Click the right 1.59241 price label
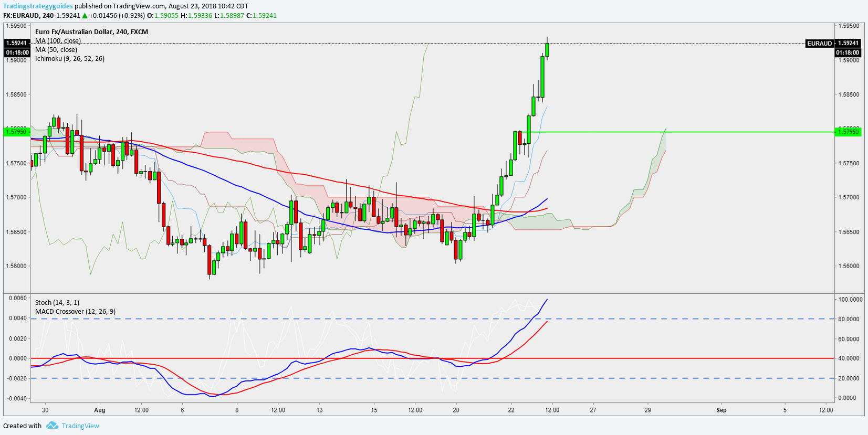 point(848,43)
